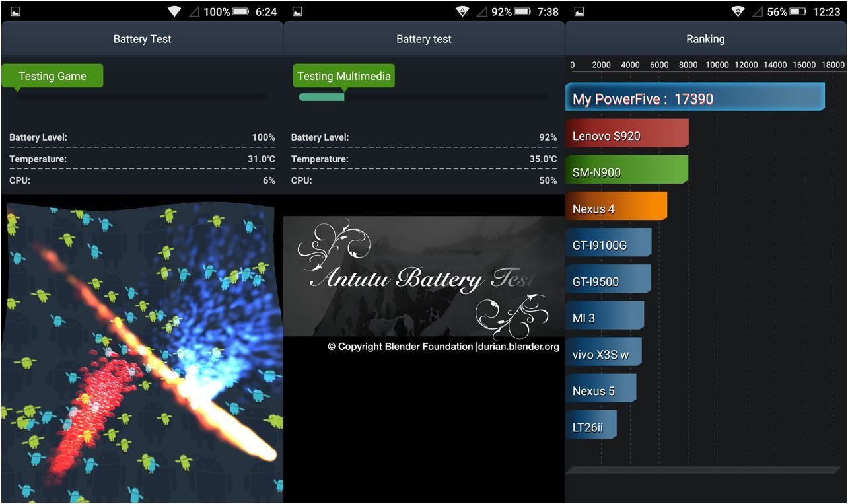
Task: Choose the green SM-N900 ranking bar
Action: 627,172
